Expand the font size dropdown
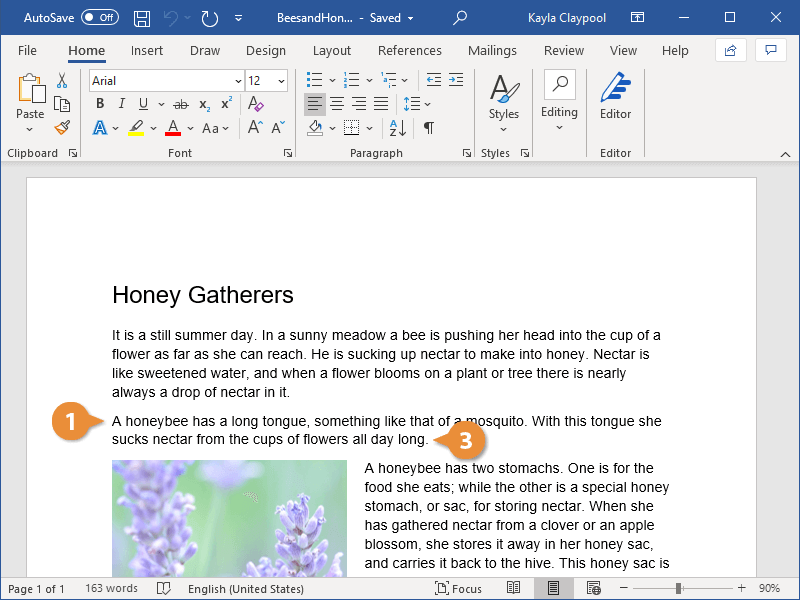The width and height of the screenshot is (800, 600). click(281, 81)
